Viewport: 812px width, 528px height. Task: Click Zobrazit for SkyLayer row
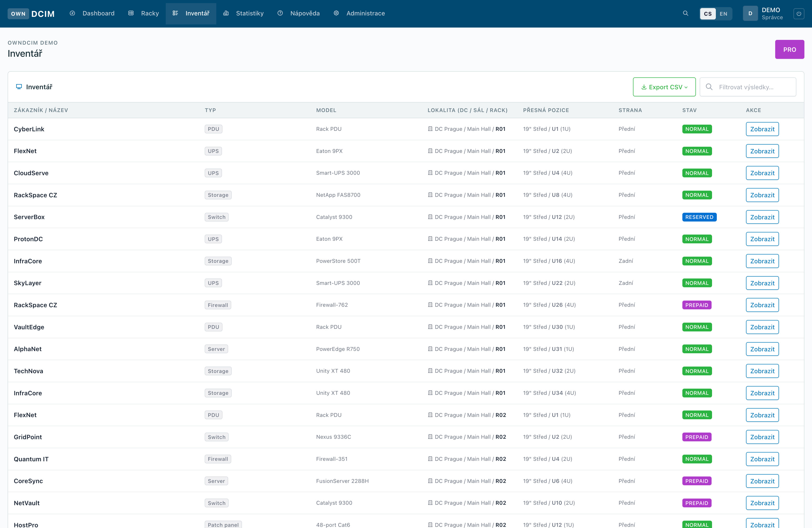point(762,283)
